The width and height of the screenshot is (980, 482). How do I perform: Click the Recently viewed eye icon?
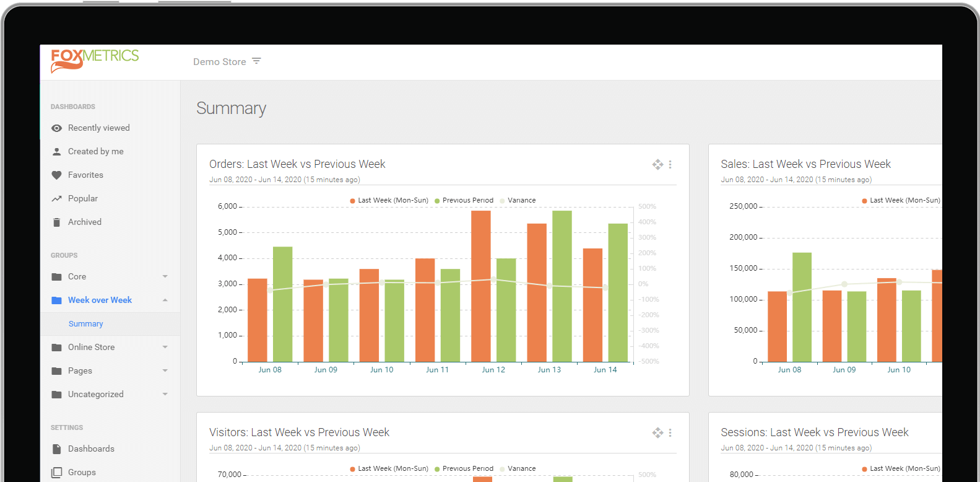[56, 128]
